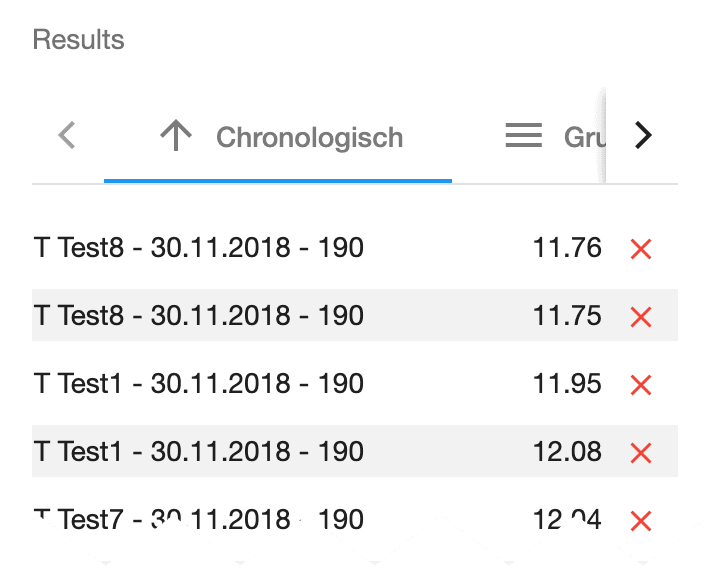This screenshot has width=710, height=568.
Task: Click the 11.95 time value
Action: coord(567,384)
